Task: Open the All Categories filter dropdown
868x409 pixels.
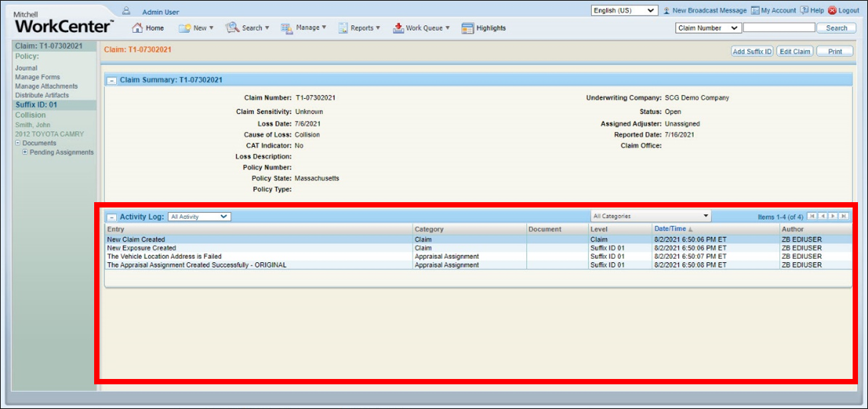Action: (x=651, y=216)
